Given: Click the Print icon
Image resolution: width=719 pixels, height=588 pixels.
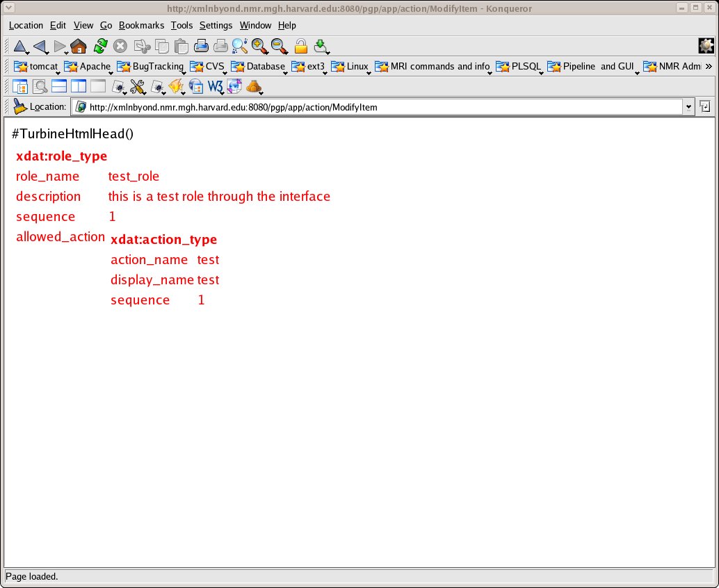Looking at the screenshot, I should (201, 47).
